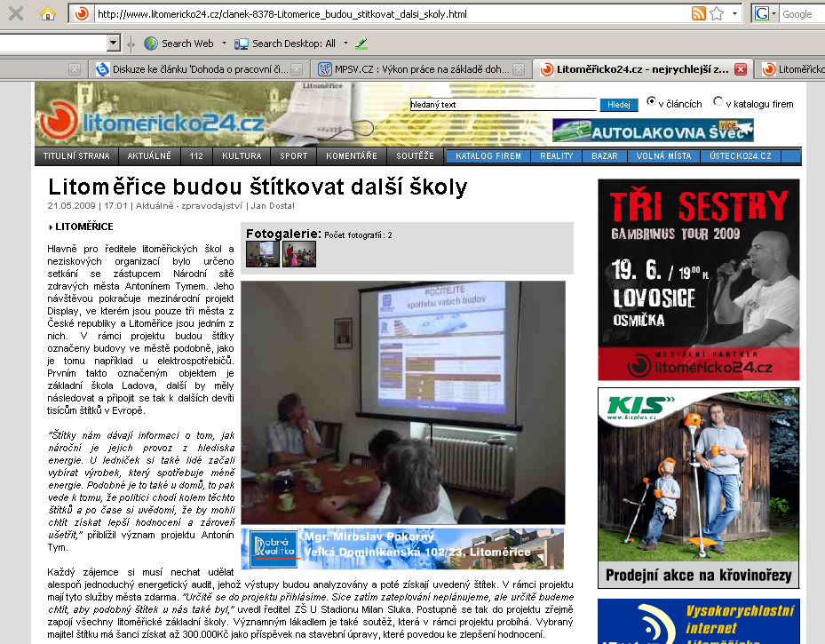Open the BAZAR menu item
This screenshot has width=825, height=644.
coord(605,156)
